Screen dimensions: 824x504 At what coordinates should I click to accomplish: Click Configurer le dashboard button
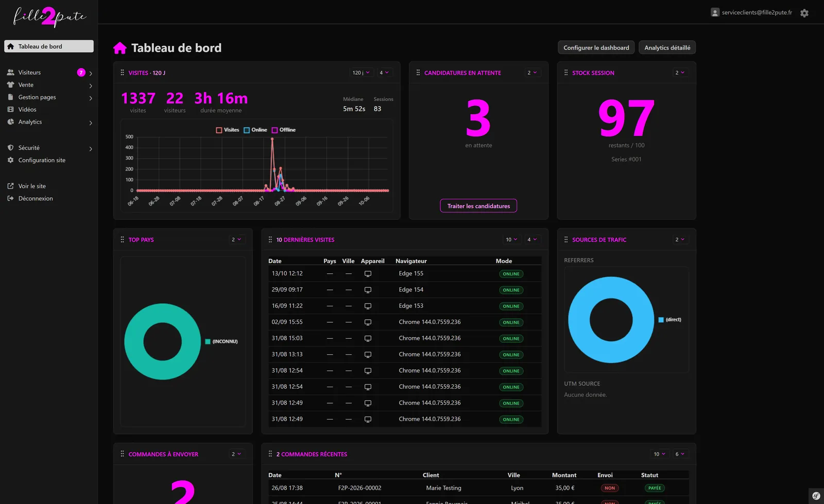[596, 47]
